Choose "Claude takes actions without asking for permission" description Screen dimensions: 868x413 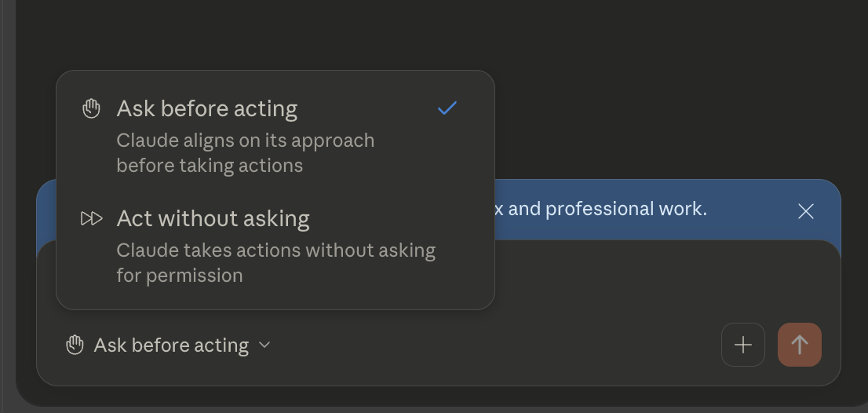pyautogui.click(x=275, y=262)
